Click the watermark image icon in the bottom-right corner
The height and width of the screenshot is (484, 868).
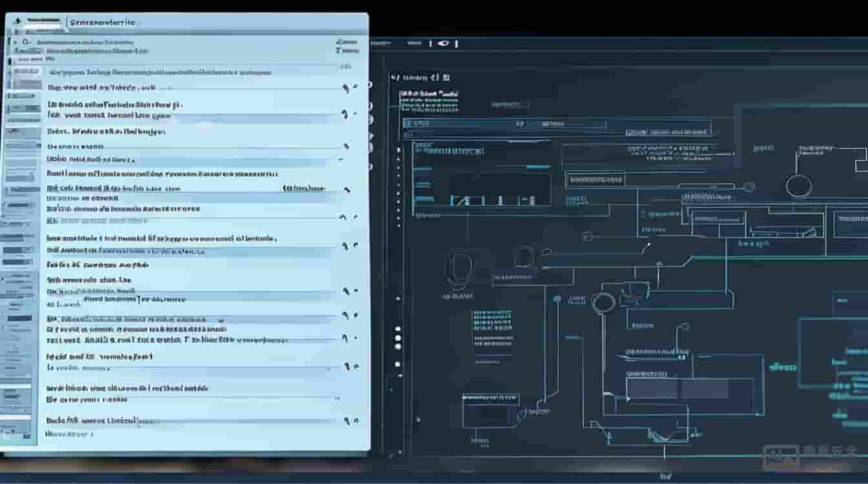click(780, 456)
